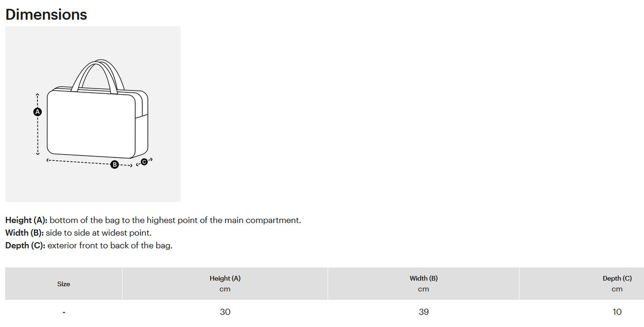The width and height of the screenshot is (644, 327).
Task: Click the bold Height (A) description label
Action: 26,220
